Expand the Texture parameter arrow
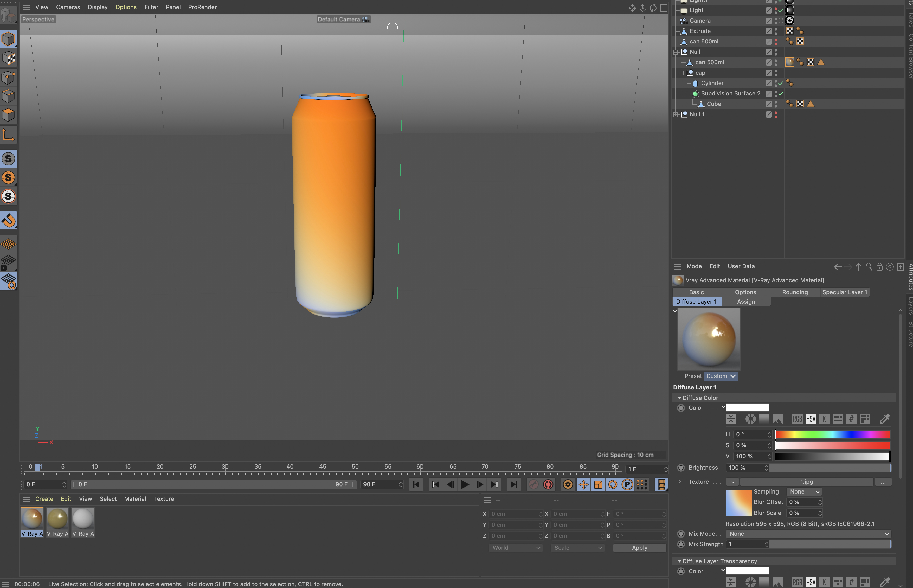This screenshot has width=913, height=588. pos(679,482)
